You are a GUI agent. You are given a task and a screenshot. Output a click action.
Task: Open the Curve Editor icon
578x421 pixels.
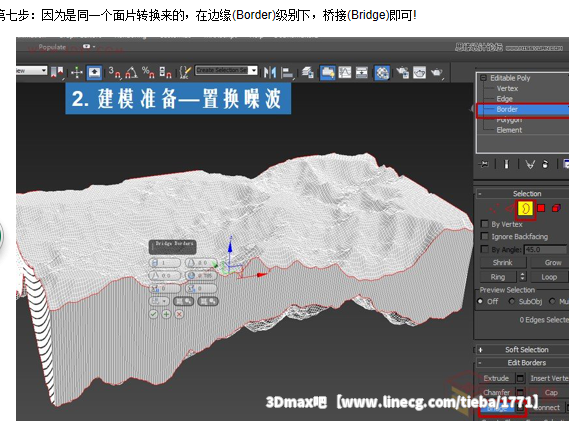pos(345,72)
